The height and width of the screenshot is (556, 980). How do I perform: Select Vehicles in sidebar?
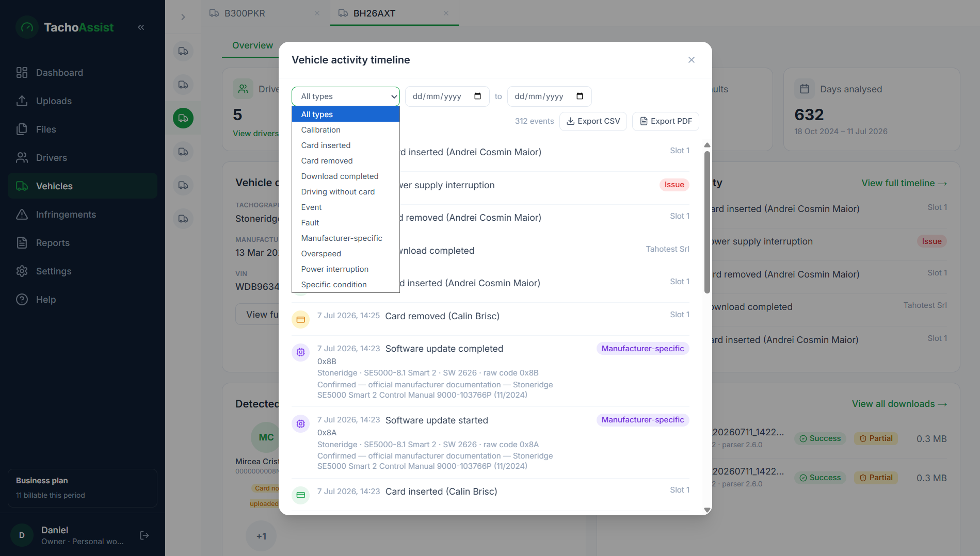coord(83,186)
